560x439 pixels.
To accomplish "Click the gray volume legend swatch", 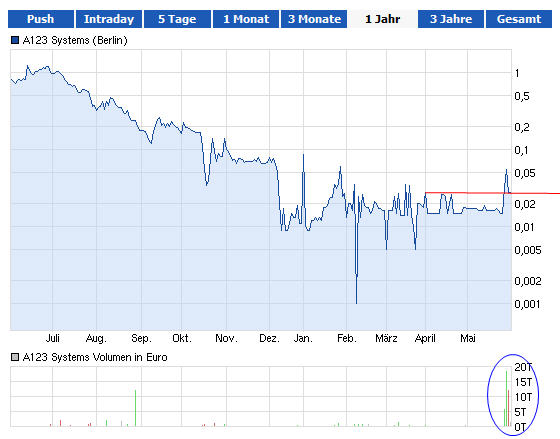I will [15, 357].
